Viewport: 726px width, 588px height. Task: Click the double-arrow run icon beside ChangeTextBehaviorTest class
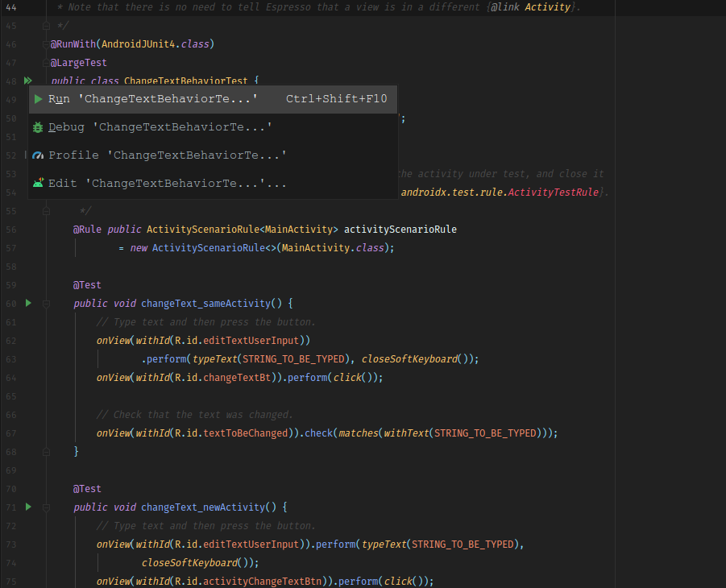point(28,81)
